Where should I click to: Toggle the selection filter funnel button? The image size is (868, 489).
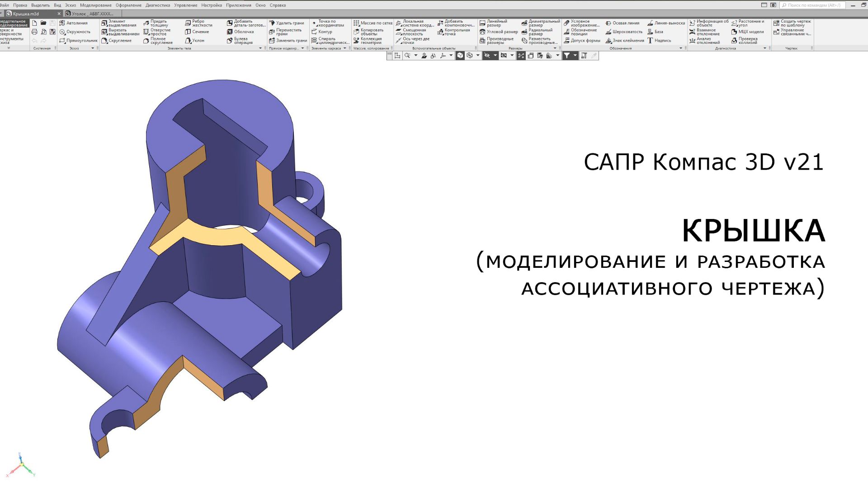tap(566, 56)
